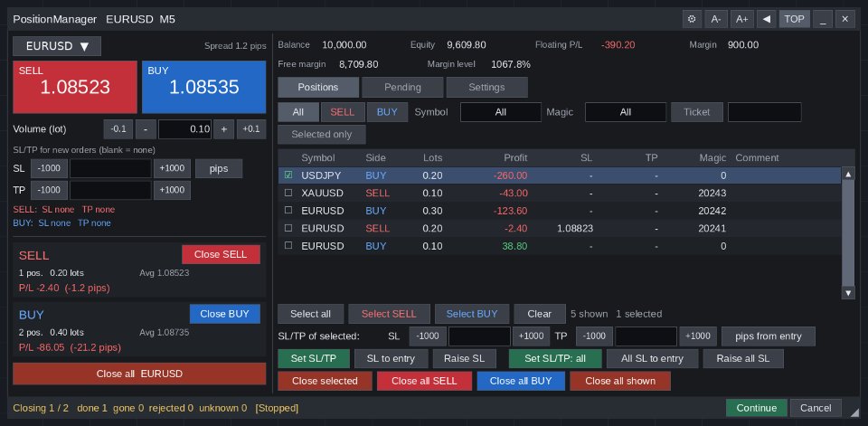Check the XAUUSD position checkbox
Viewport: 868px width, 426px height.
[288, 193]
